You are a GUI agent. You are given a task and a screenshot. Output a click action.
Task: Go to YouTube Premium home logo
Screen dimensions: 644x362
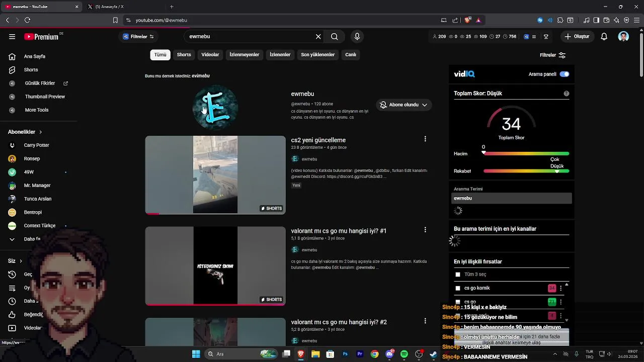(x=41, y=37)
